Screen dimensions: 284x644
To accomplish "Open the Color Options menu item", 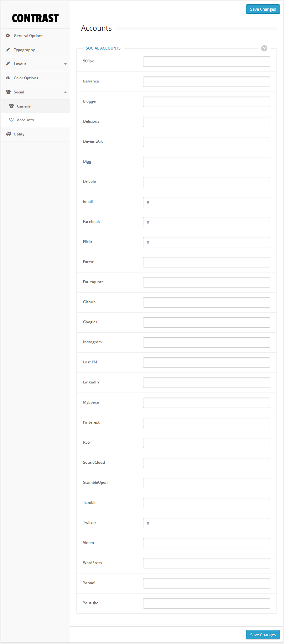I will pyautogui.click(x=26, y=78).
